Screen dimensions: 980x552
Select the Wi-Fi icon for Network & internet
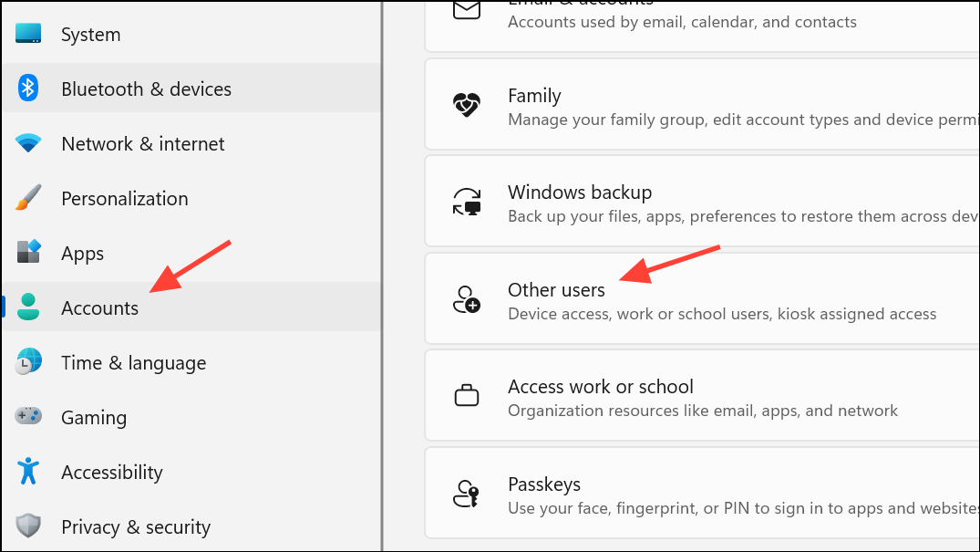click(x=28, y=143)
